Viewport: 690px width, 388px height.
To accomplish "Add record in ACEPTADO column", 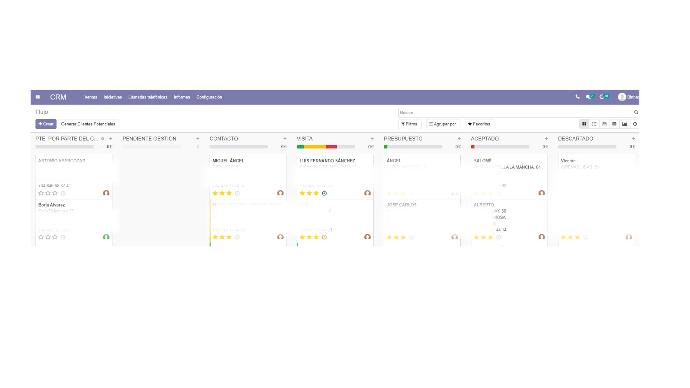I will point(546,139).
